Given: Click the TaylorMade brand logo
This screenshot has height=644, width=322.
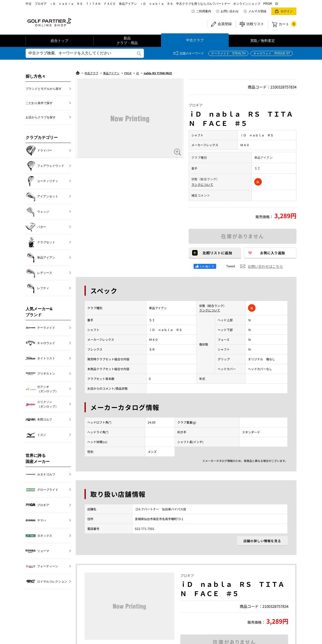Looking at the screenshot, I should [x=31, y=328].
